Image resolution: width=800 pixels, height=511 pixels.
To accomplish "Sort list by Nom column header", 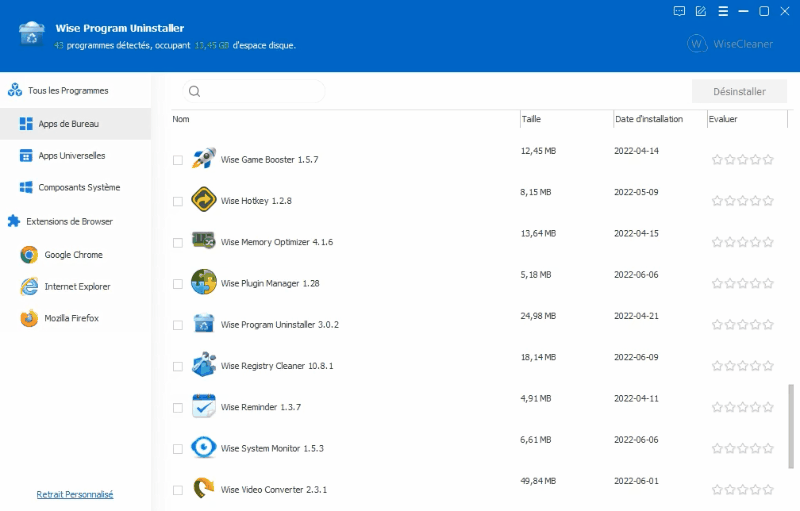I will [345, 119].
